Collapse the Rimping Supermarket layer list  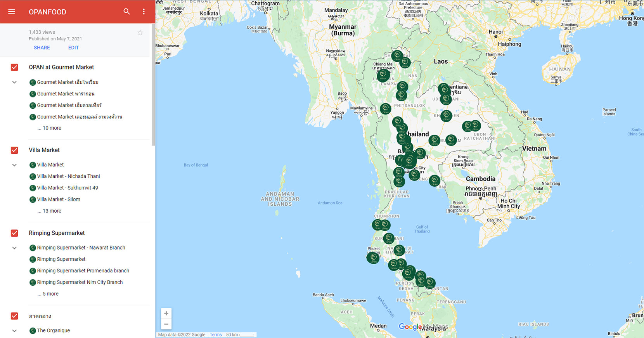click(x=14, y=248)
